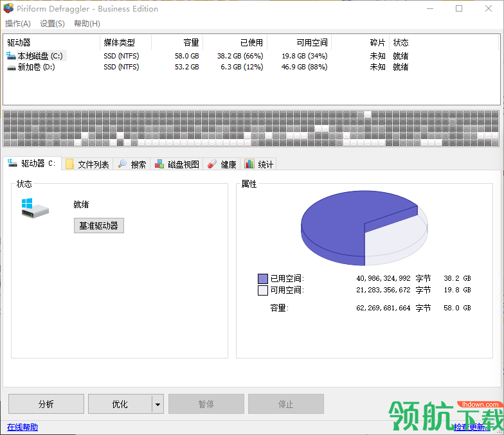Switch to the 健康 tab
This screenshot has height=435, width=504.
(x=221, y=164)
